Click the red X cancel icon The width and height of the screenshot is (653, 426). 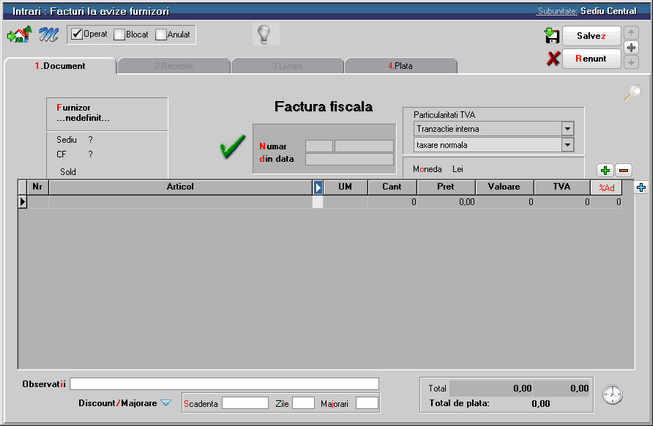coord(553,59)
